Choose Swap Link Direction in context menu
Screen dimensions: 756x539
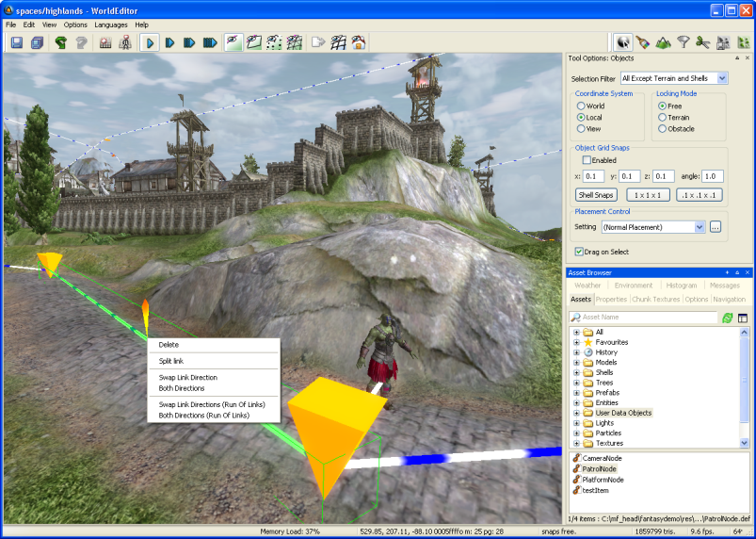click(x=188, y=377)
